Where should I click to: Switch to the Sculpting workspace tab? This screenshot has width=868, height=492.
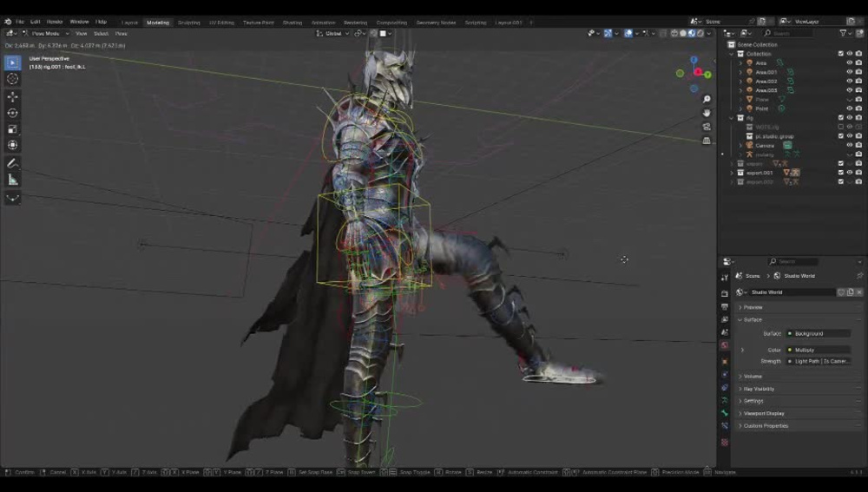pyautogui.click(x=188, y=23)
